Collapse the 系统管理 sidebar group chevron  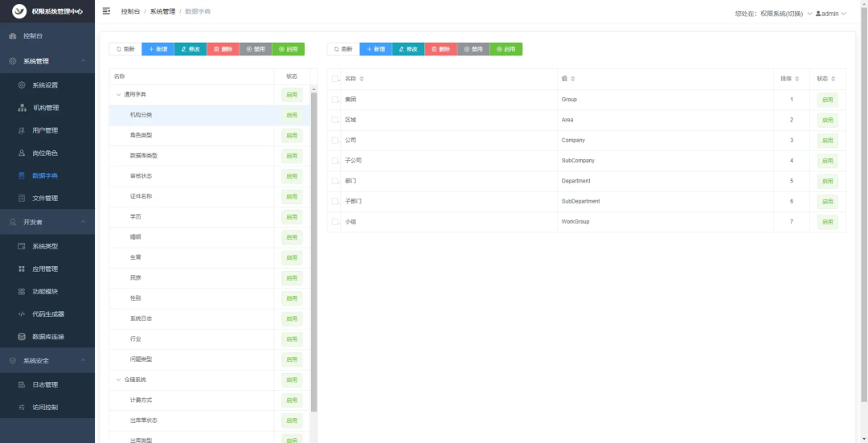tap(83, 61)
